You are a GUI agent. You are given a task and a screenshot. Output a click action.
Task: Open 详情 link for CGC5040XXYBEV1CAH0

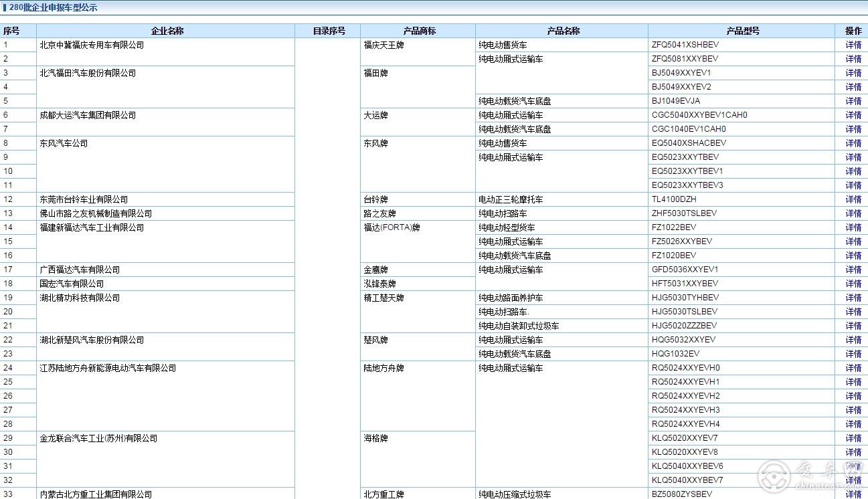853,116
